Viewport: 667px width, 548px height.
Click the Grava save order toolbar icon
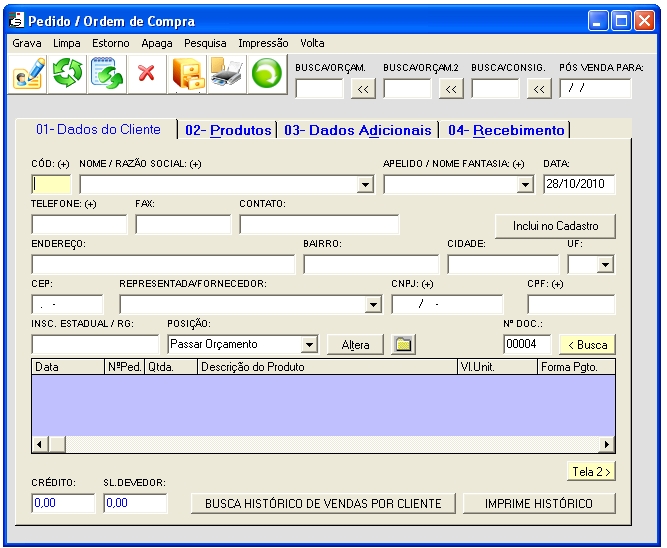point(29,74)
